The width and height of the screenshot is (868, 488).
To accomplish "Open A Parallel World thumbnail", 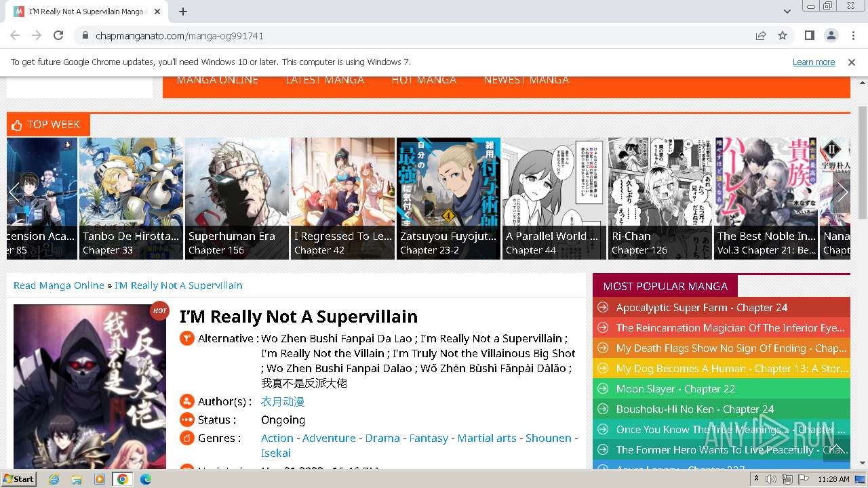I will [x=554, y=198].
